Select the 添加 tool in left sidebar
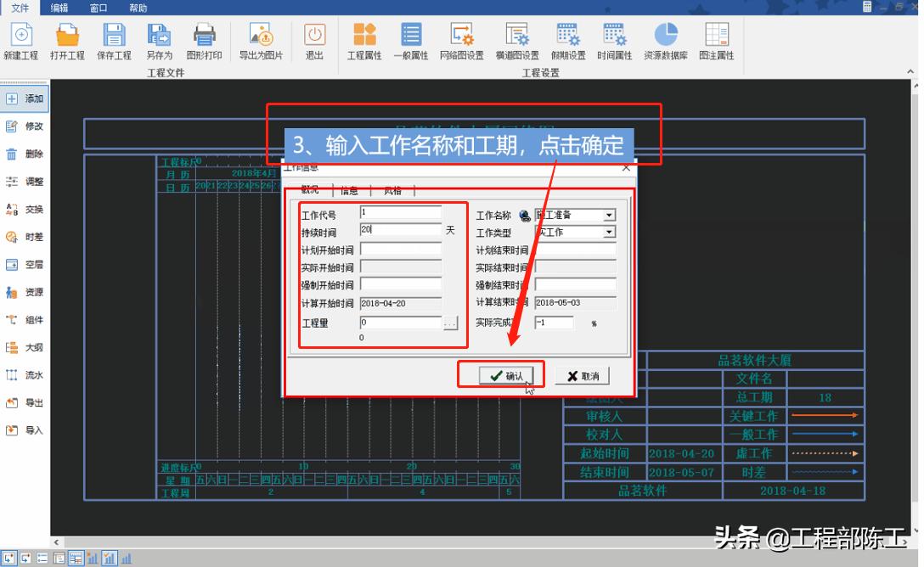The width and height of the screenshot is (924, 567). pyautogui.click(x=25, y=98)
